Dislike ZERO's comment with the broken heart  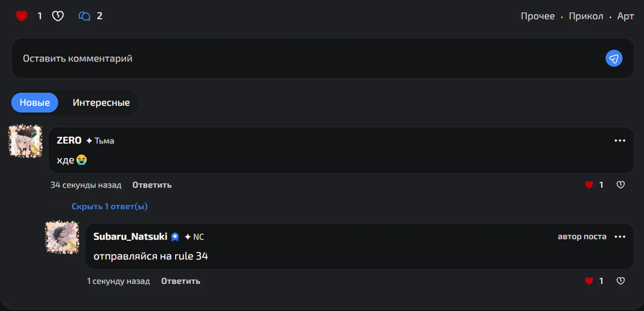[620, 185]
